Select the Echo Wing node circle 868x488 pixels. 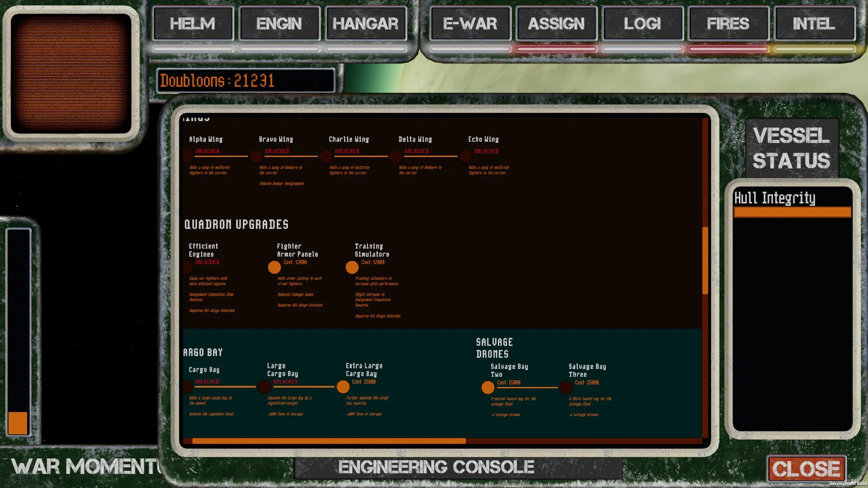click(465, 156)
